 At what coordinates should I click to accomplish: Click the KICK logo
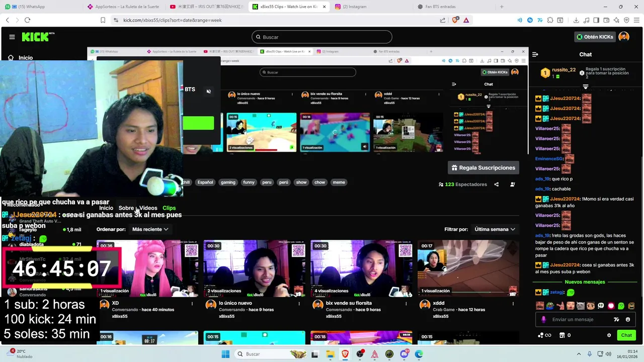[38, 37]
